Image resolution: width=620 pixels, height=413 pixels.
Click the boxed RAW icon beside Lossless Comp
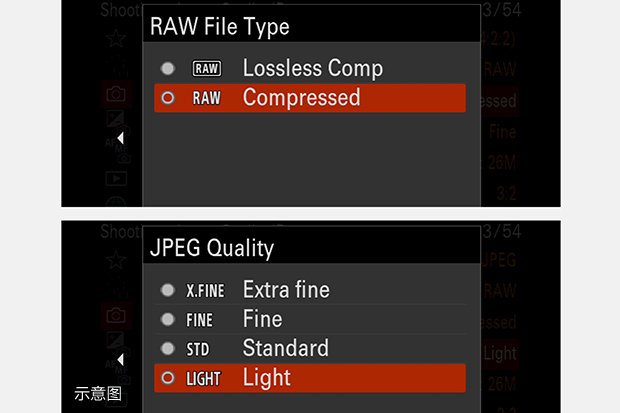pos(206,69)
